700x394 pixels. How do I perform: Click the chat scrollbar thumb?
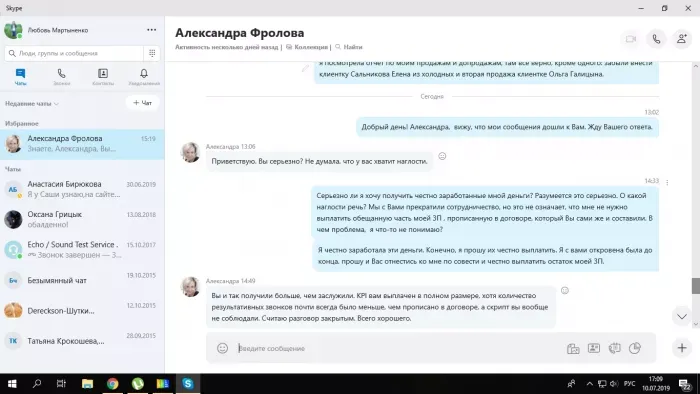696,286
